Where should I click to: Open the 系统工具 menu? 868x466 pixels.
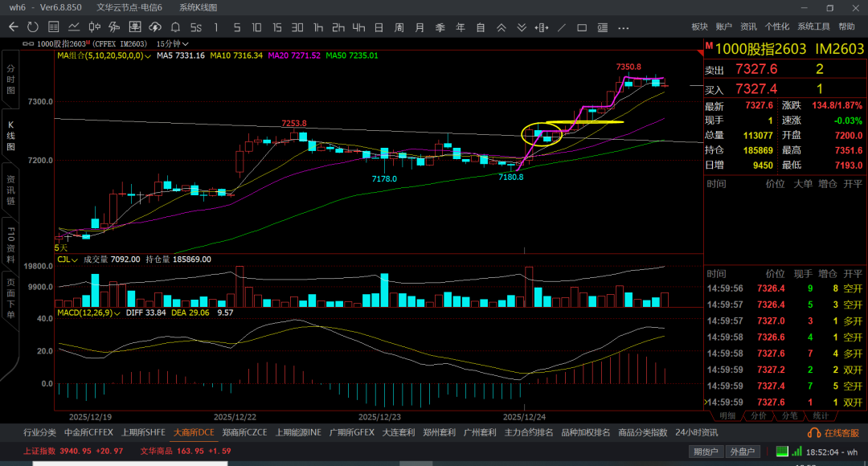pos(814,27)
